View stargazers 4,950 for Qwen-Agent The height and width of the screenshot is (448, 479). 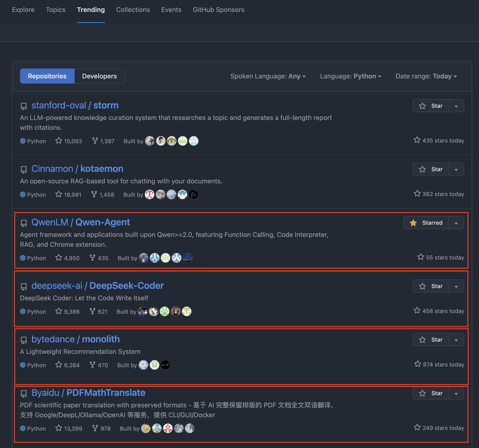pyautogui.click(x=67, y=258)
